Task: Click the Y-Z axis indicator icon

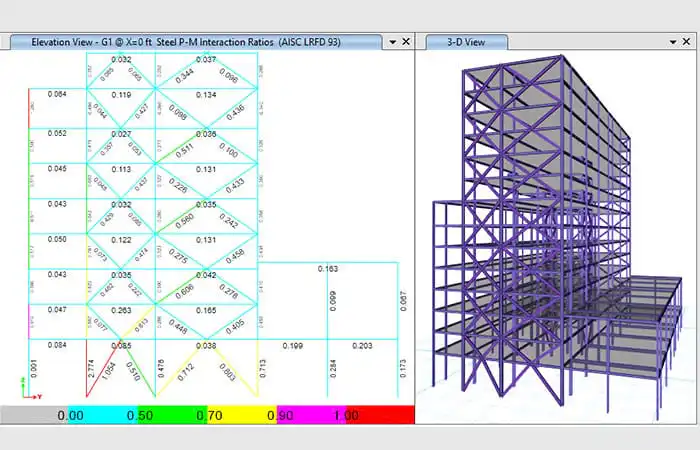Action: coord(30,389)
